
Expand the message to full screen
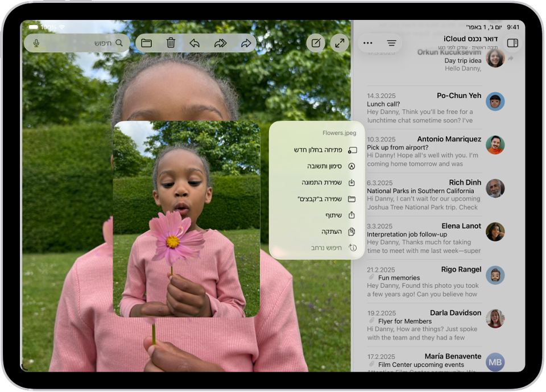pos(340,43)
